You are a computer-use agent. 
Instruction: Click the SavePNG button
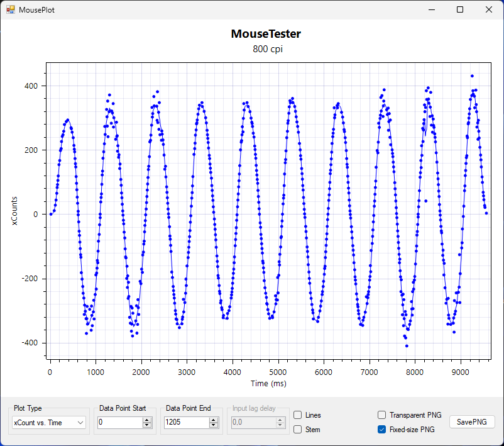[x=471, y=422]
